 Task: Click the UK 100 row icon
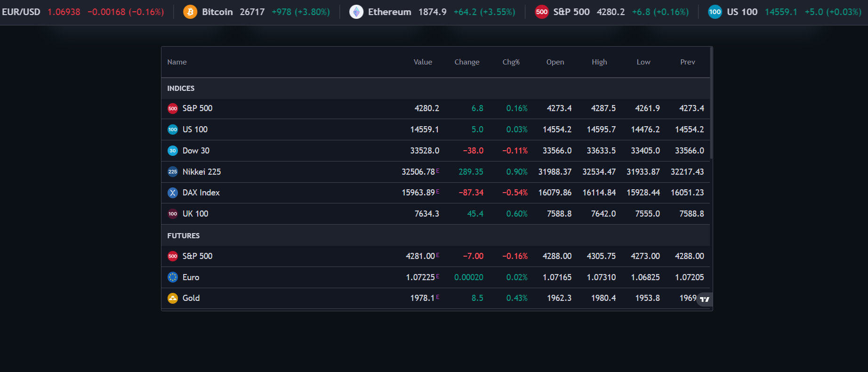pyautogui.click(x=173, y=214)
